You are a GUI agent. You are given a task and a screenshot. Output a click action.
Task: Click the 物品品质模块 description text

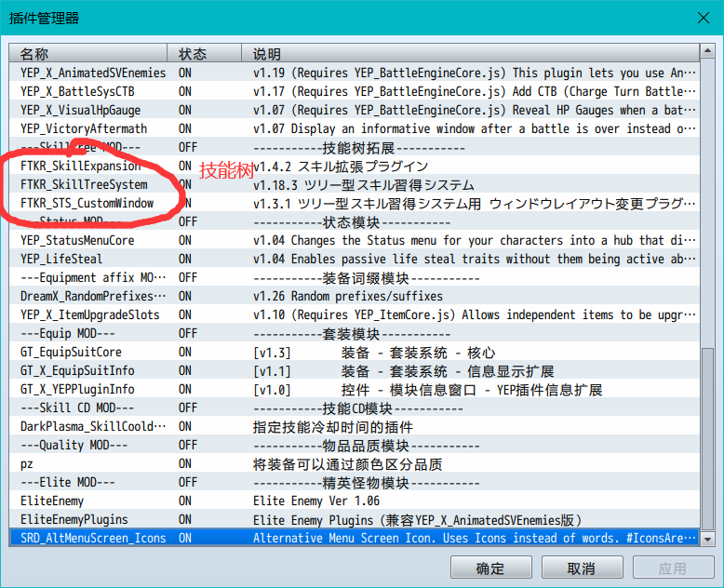point(366,446)
